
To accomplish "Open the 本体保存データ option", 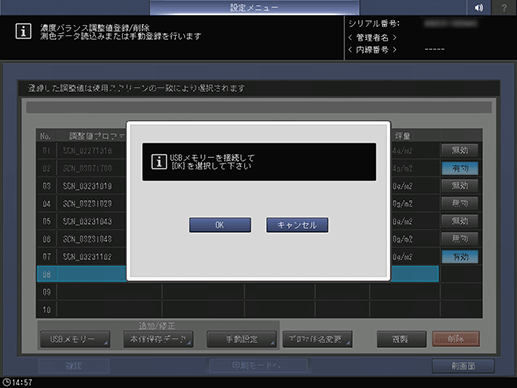I will [158, 339].
